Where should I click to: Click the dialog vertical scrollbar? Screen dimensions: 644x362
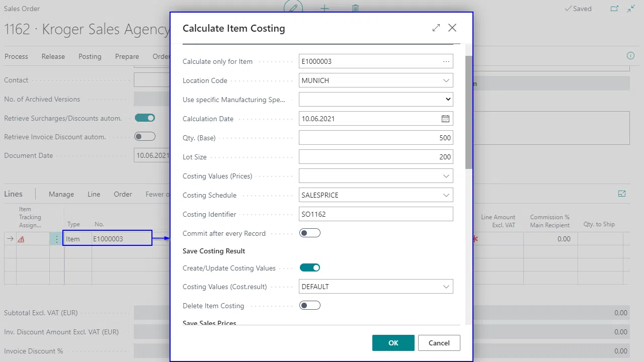(469, 112)
